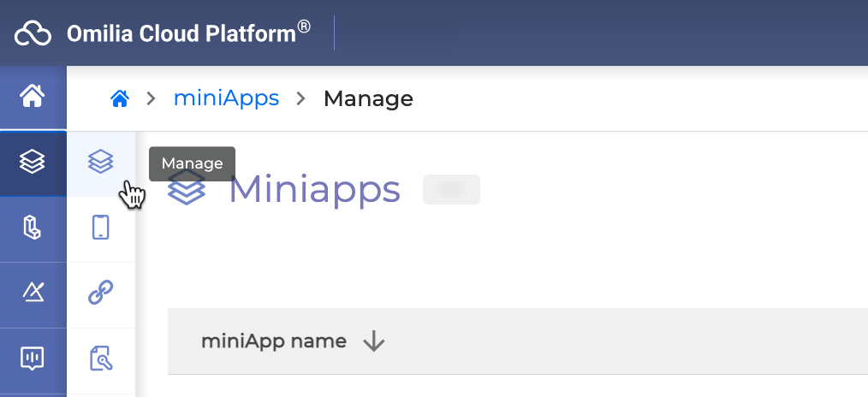Screen dimensions: 868x397
Task: Open the chat bubble bars icon in sidebar
Action: 33,358
